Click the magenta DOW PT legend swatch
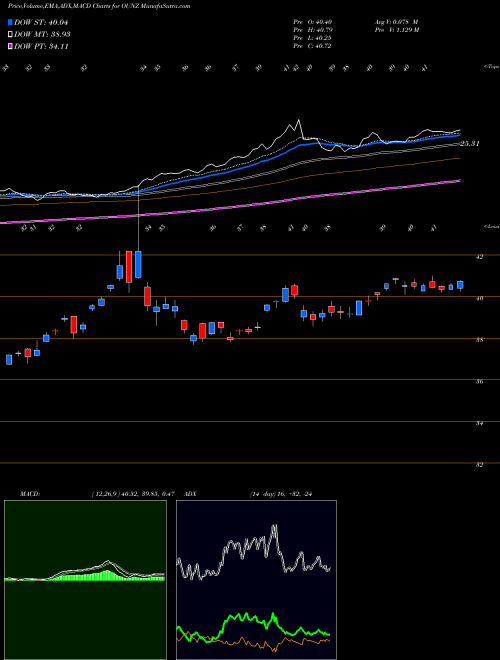The image size is (500, 660). coord(11,46)
